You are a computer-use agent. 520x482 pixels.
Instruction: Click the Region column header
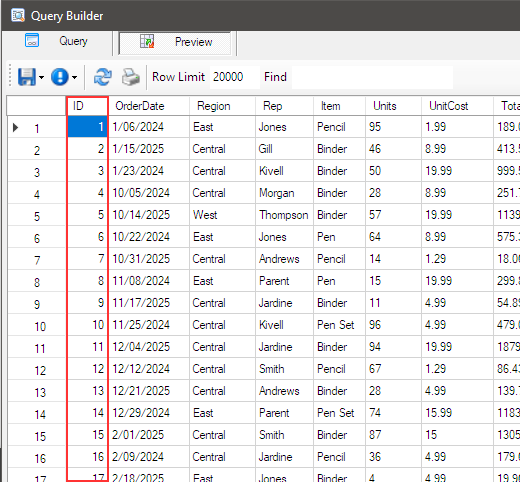point(222,106)
